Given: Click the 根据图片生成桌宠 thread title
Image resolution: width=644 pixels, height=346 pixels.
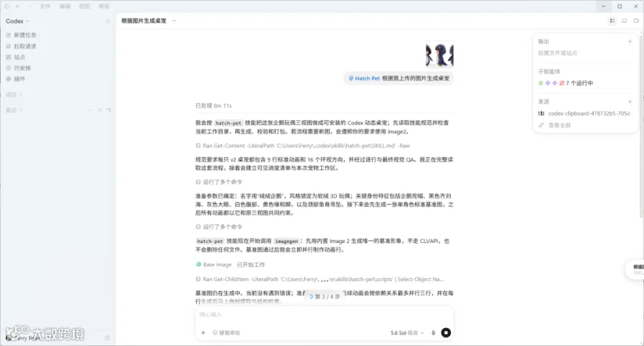Looking at the screenshot, I should 144,21.
